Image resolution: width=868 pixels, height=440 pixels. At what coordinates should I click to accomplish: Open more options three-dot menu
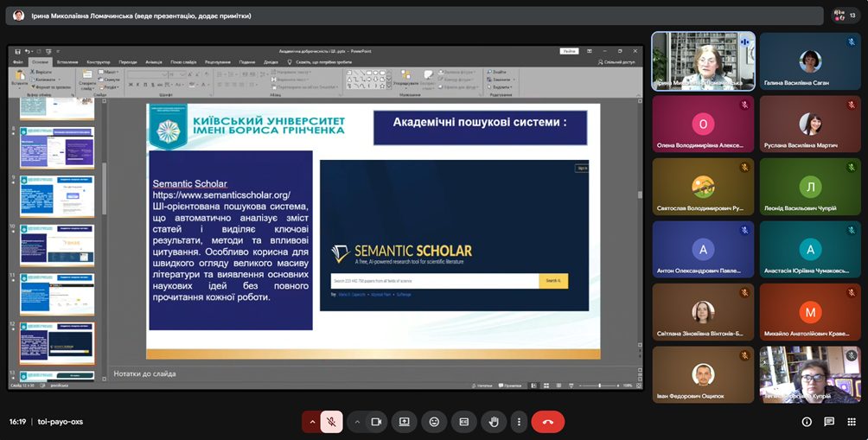[519, 422]
